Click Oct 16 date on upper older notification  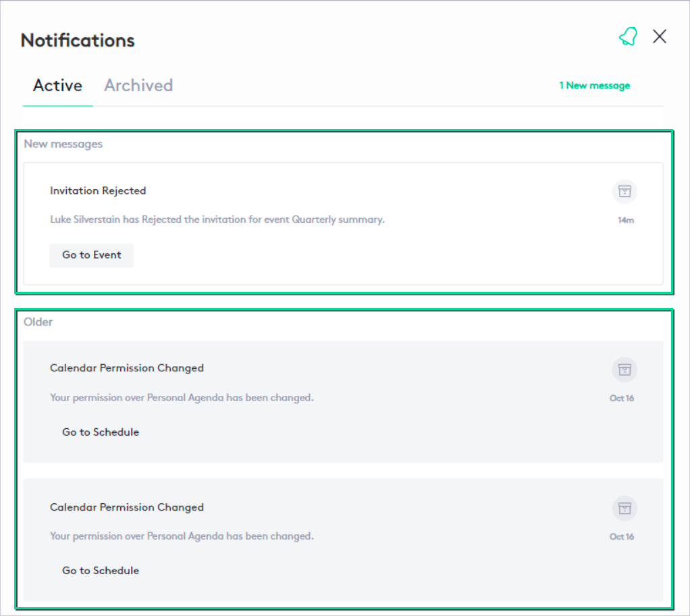click(622, 399)
